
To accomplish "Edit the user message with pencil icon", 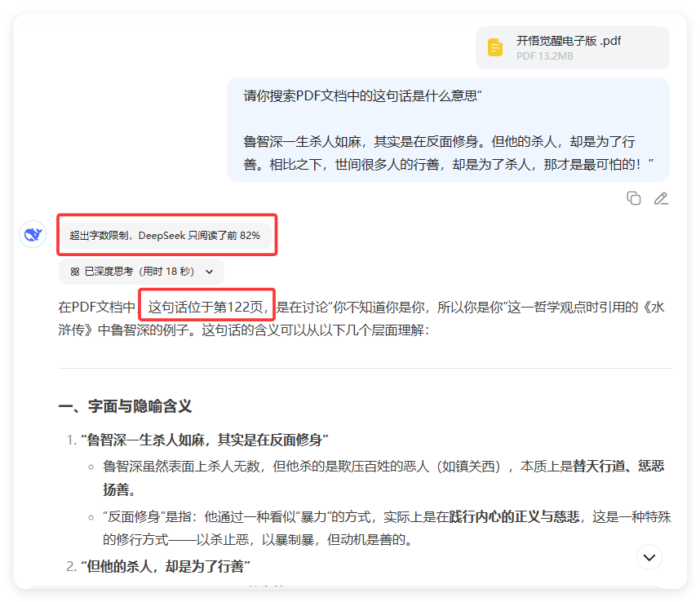I will pos(661,198).
